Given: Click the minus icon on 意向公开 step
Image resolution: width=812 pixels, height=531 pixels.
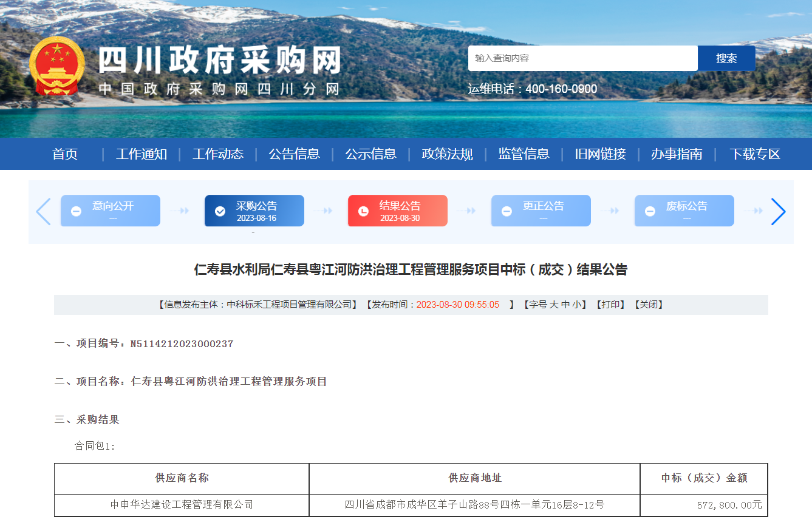Looking at the screenshot, I should coord(76,211).
